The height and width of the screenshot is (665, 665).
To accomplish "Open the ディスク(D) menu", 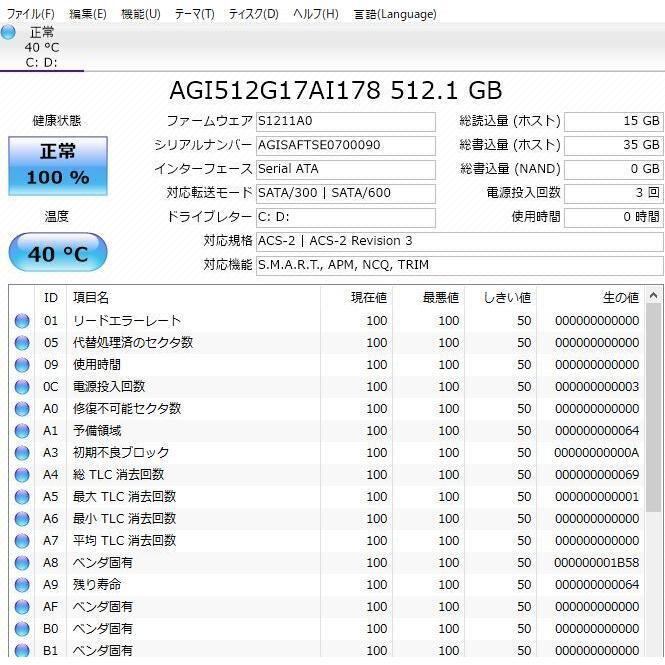I will 254,14.
